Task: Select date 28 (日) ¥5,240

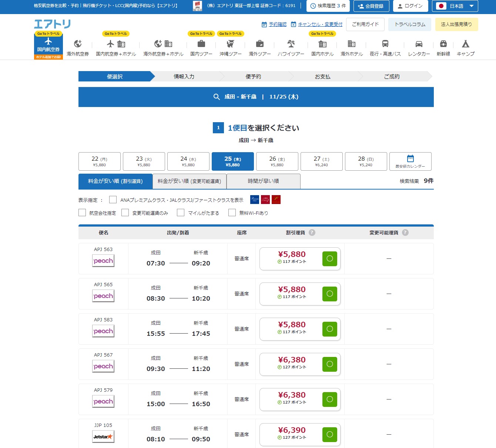Action: [x=366, y=161]
